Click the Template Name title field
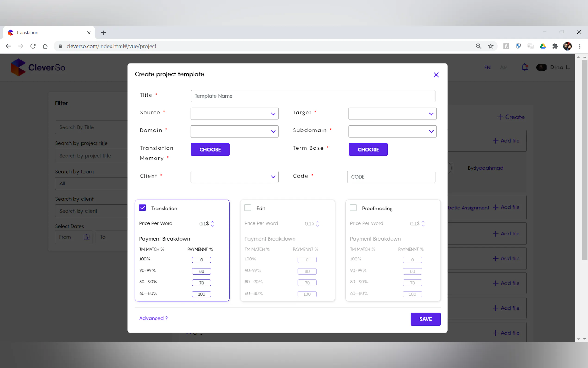This screenshot has width=588, height=368. click(313, 96)
